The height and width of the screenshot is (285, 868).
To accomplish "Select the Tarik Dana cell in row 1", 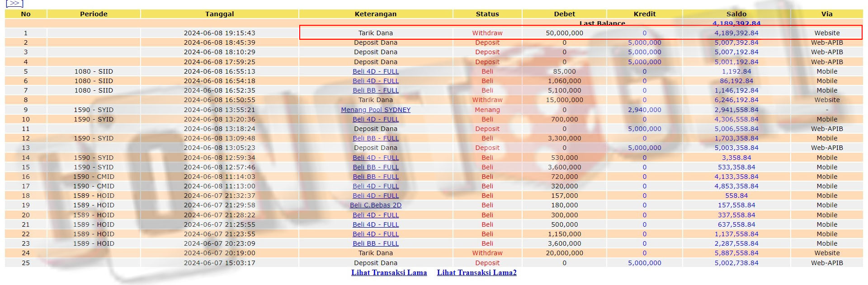I will 375,33.
